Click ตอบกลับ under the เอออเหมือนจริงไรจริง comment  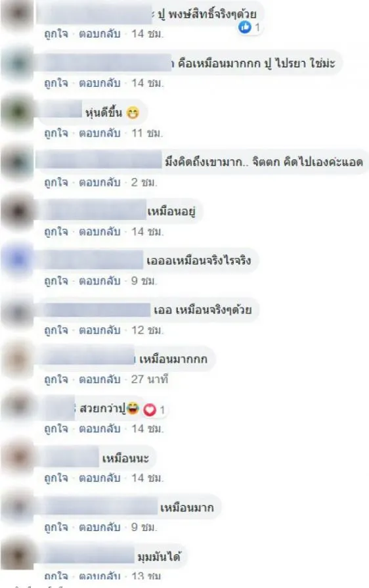pos(99,281)
